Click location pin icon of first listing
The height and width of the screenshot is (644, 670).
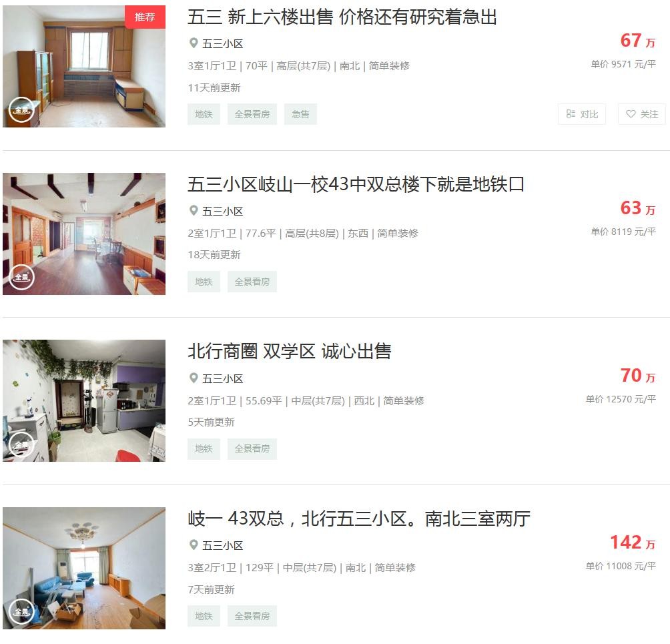click(194, 43)
